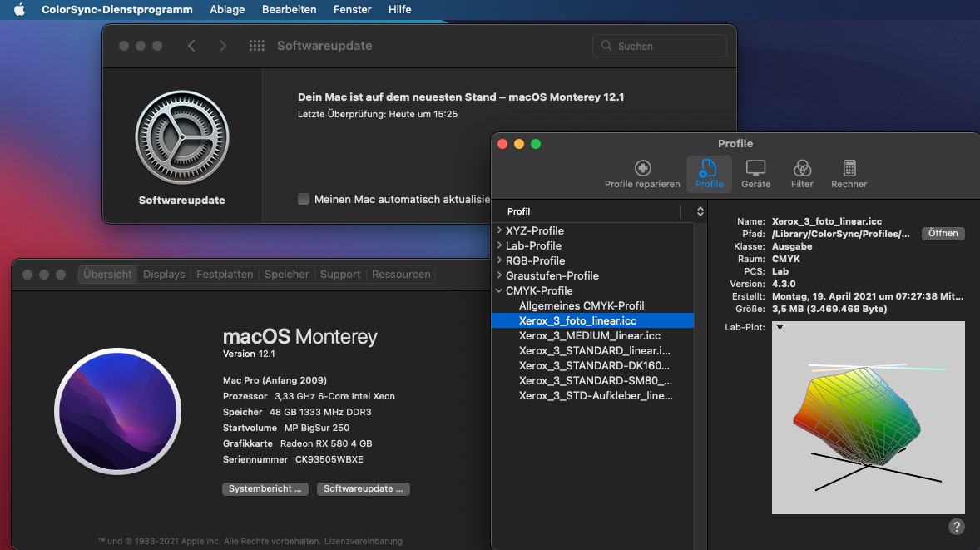Open the Apple menu

tap(19, 9)
